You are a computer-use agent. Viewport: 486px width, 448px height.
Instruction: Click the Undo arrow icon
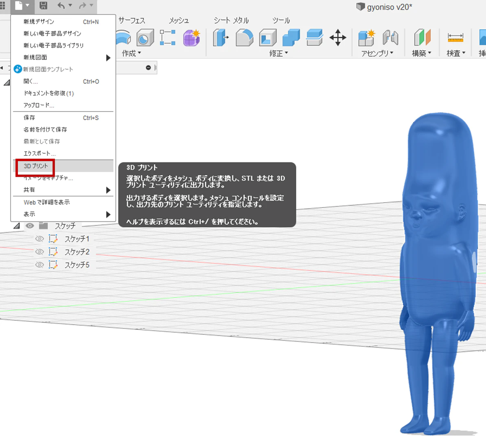click(x=61, y=5)
